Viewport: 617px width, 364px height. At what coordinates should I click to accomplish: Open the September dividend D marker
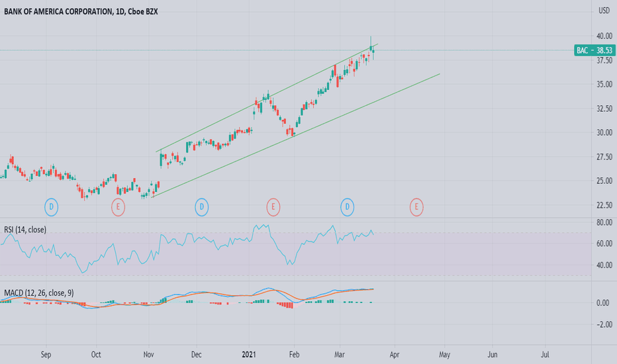[51, 207]
